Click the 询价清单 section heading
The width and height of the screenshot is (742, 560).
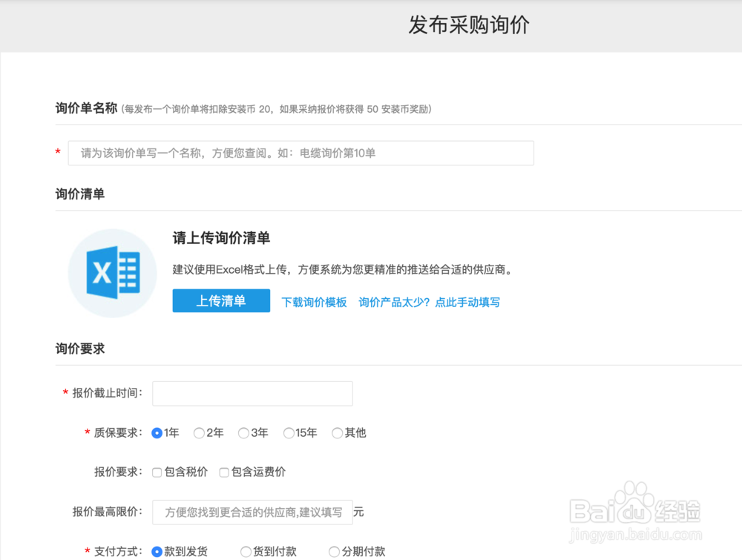tap(80, 194)
